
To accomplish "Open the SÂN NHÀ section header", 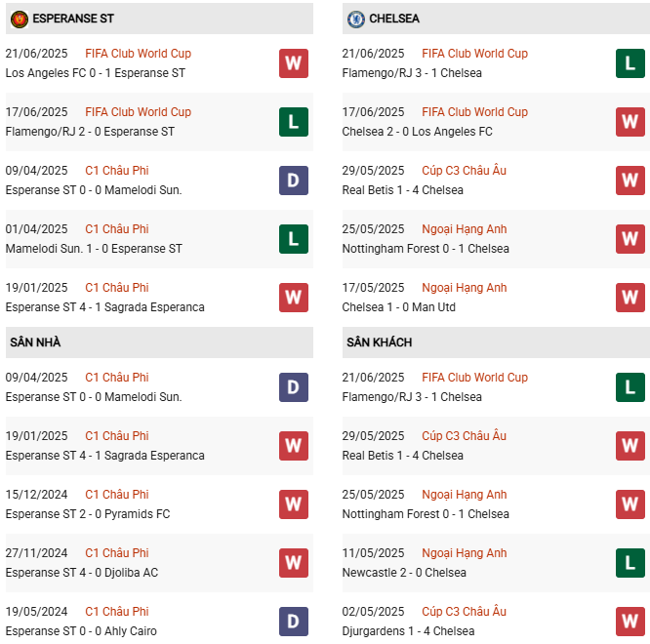I will 35,342.
